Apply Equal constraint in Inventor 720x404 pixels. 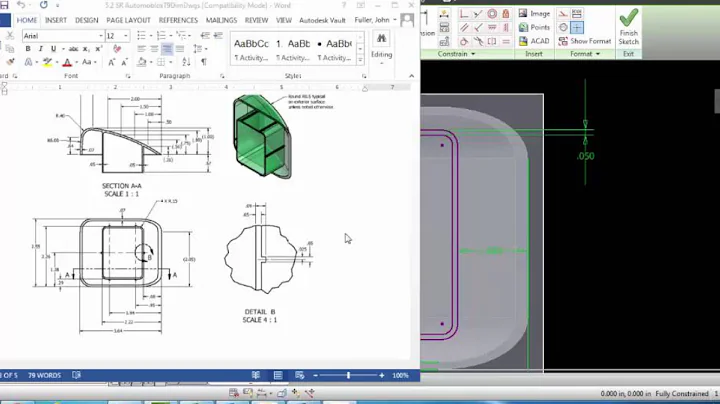(506, 41)
